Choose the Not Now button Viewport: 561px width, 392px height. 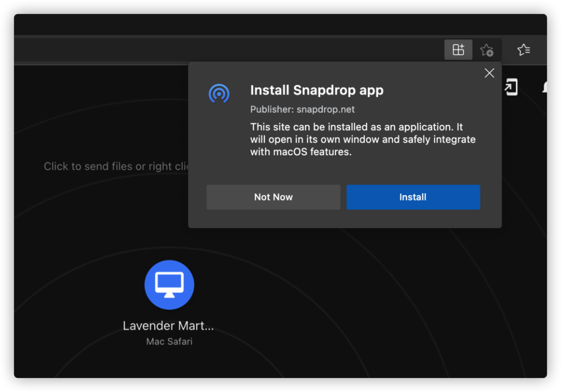pyautogui.click(x=273, y=197)
